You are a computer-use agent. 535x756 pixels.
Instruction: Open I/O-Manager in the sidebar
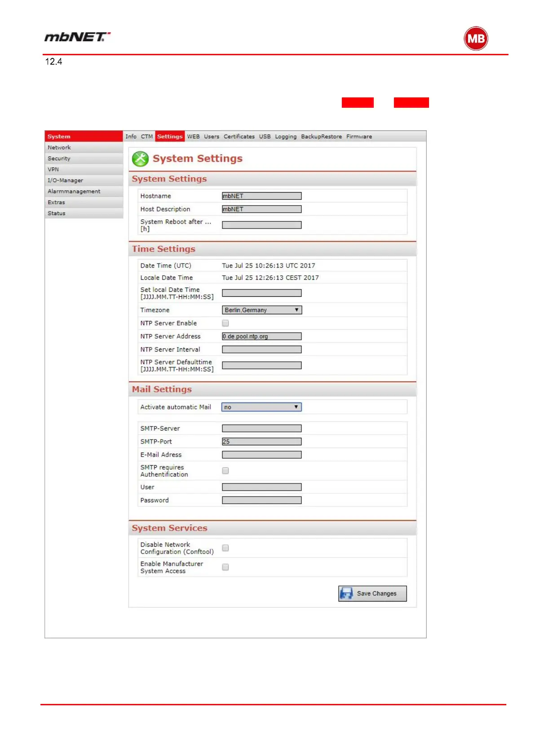click(x=84, y=180)
